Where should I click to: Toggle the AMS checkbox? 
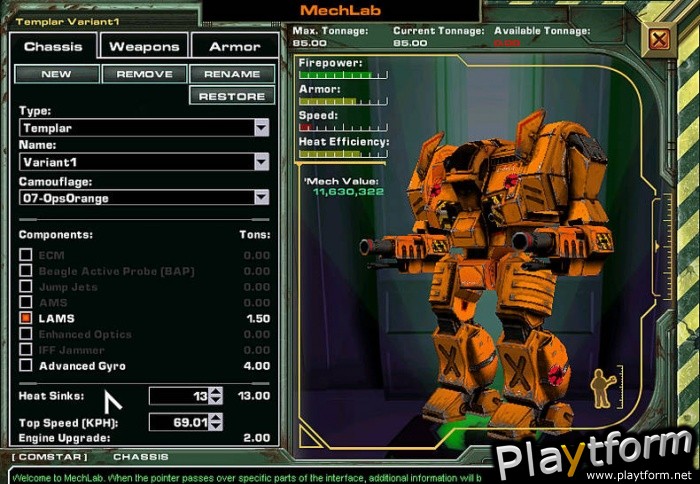26,302
